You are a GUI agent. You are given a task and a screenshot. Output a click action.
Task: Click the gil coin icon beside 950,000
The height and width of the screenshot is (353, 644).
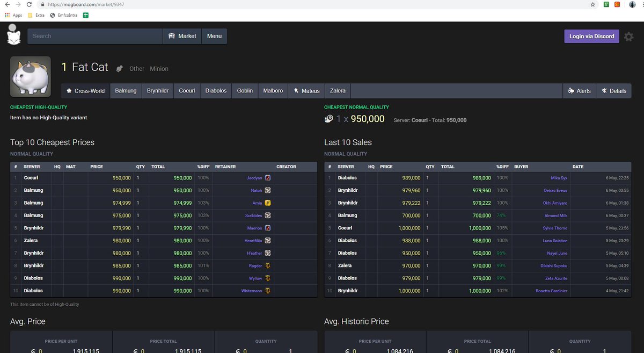(329, 119)
